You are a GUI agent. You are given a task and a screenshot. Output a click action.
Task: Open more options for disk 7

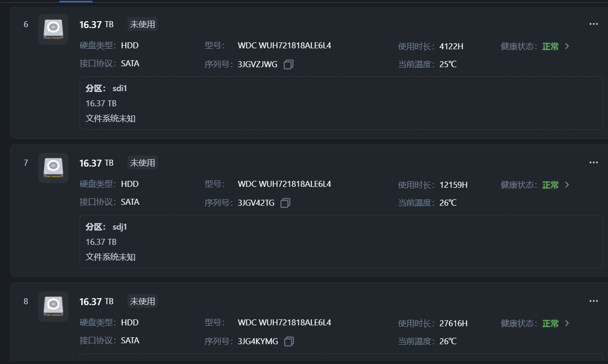point(594,162)
